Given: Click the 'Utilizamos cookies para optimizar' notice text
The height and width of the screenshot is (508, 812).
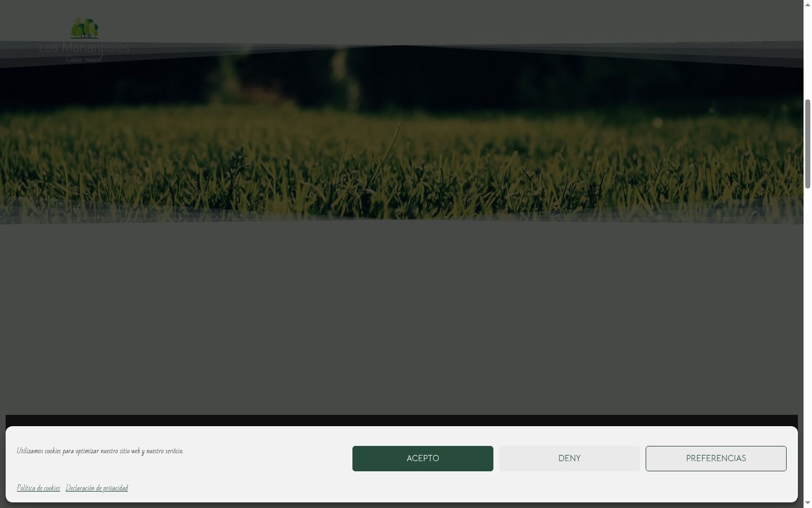Looking at the screenshot, I should (100, 451).
